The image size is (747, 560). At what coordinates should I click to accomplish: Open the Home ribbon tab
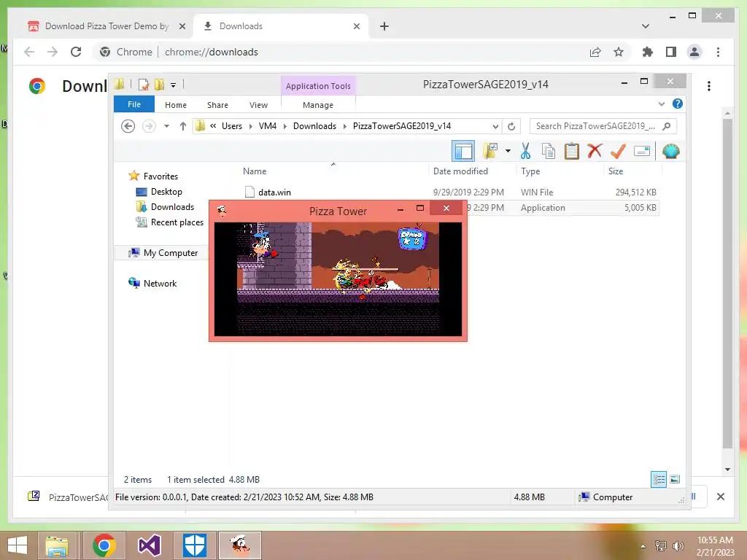click(x=175, y=105)
